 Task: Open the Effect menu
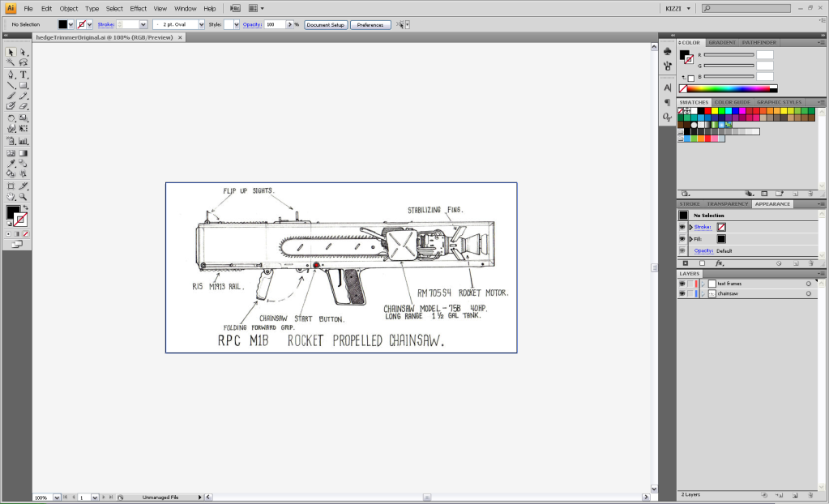[139, 8]
